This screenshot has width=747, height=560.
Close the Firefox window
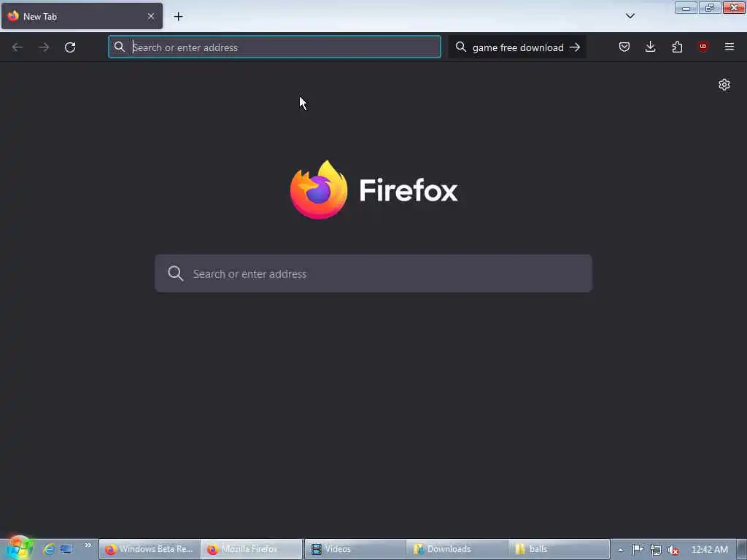coord(734,7)
